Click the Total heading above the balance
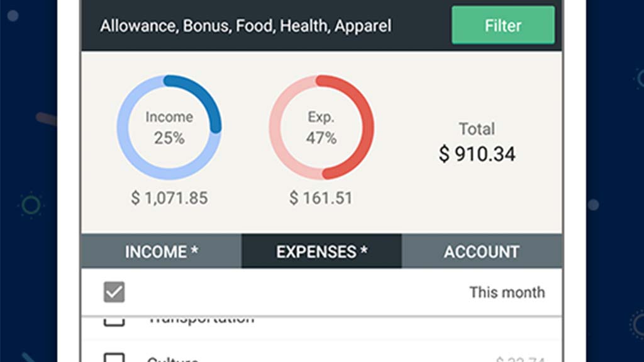The image size is (644, 362). 477,129
